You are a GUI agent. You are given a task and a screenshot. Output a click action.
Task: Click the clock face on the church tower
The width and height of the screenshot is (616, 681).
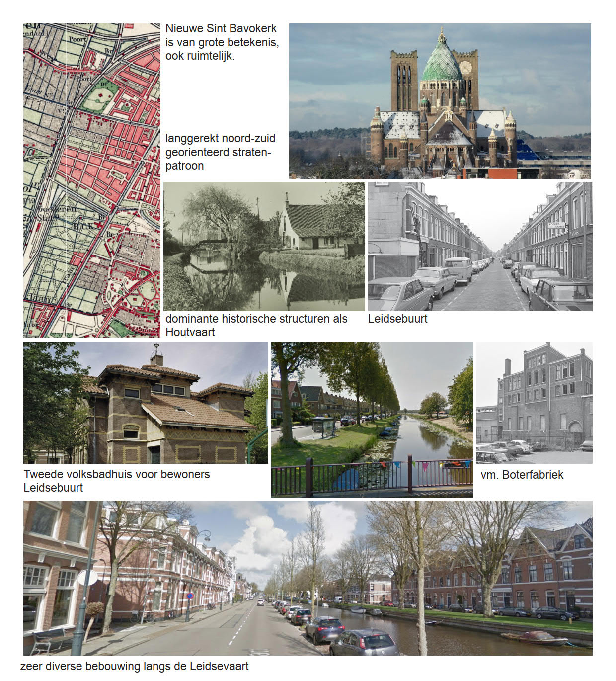pyautogui.click(x=465, y=68)
